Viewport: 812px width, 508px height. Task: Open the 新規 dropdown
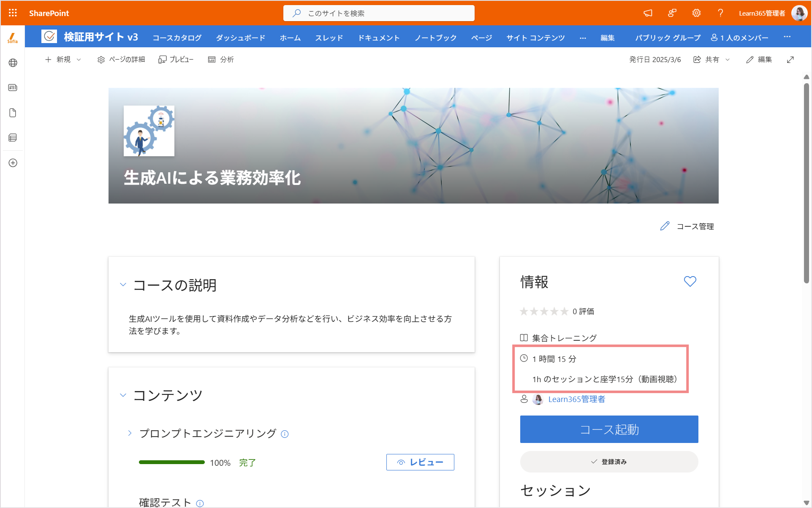(63, 60)
